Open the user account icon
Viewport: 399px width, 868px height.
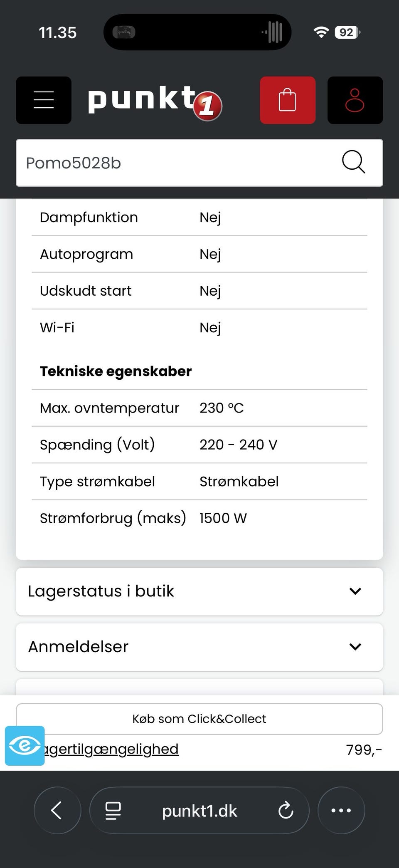(355, 100)
